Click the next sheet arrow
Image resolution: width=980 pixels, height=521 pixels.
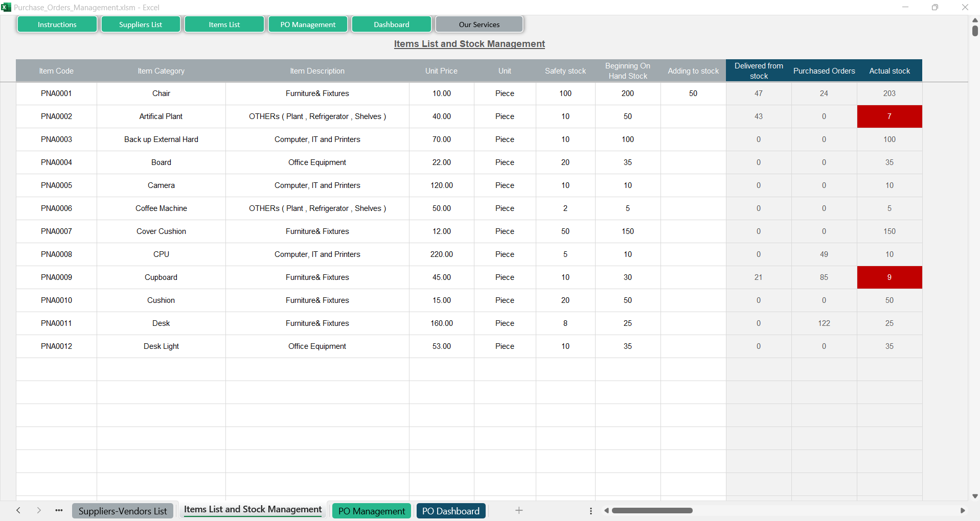click(39, 510)
